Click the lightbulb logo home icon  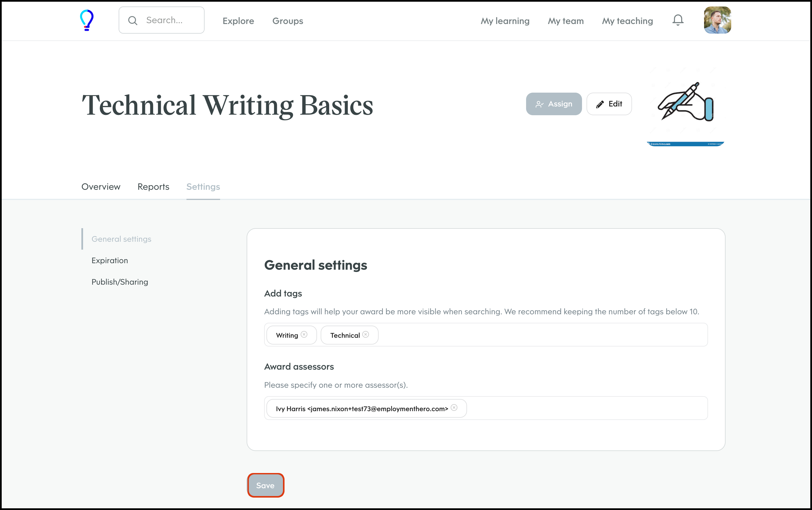(87, 20)
